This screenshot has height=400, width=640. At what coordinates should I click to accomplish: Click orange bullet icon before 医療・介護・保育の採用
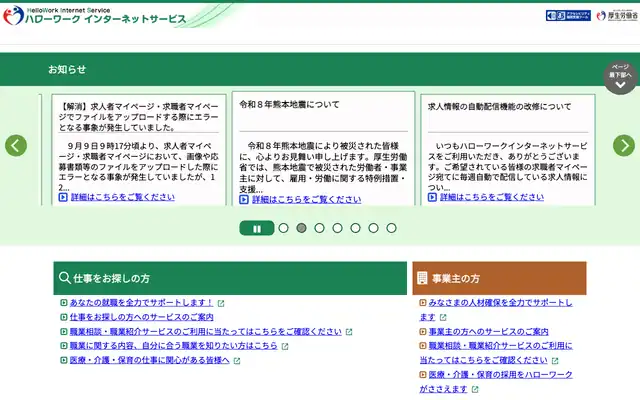(x=423, y=375)
